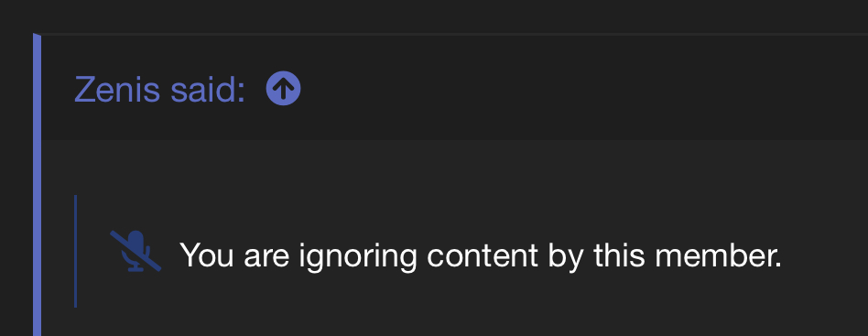
Task: Click the word 'You' in the ignore notice
Action: (x=207, y=255)
